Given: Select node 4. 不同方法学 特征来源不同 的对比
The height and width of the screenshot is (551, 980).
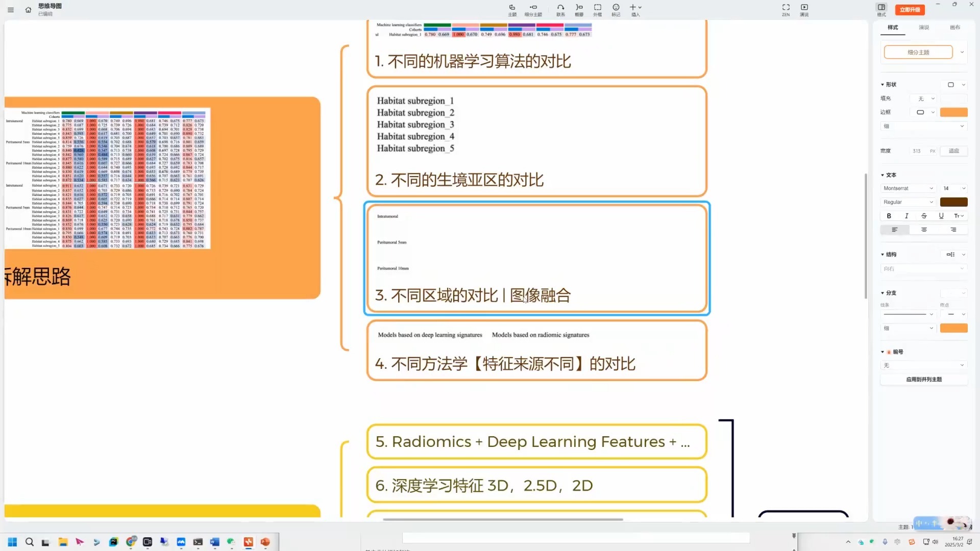Looking at the screenshot, I should pyautogui.click(x=536, y=350).
